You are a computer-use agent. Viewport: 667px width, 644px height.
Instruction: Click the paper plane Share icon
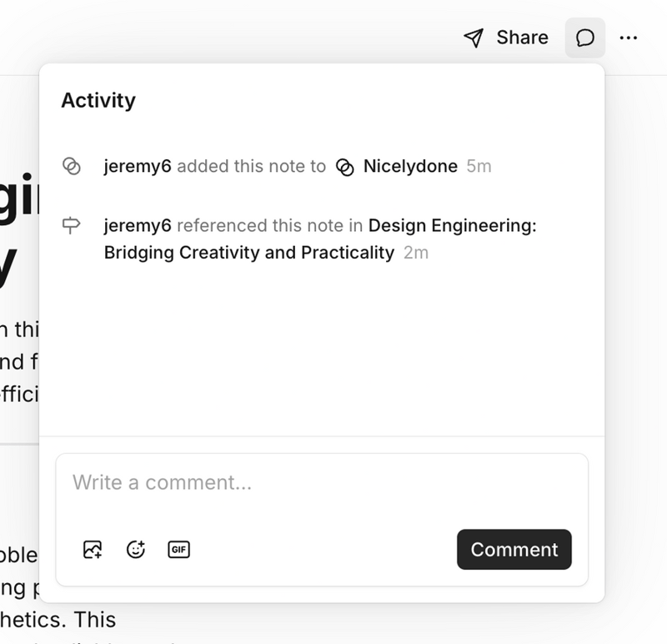(474, 38)
